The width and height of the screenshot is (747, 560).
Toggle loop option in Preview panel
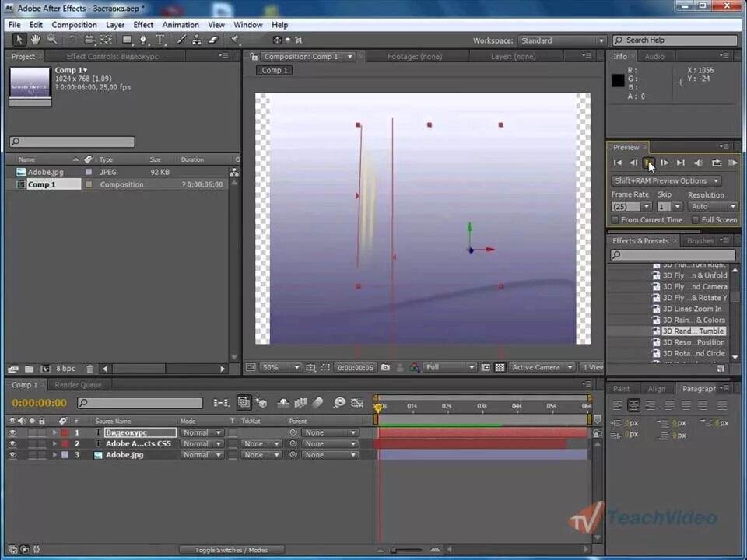(x=716, y=163)
